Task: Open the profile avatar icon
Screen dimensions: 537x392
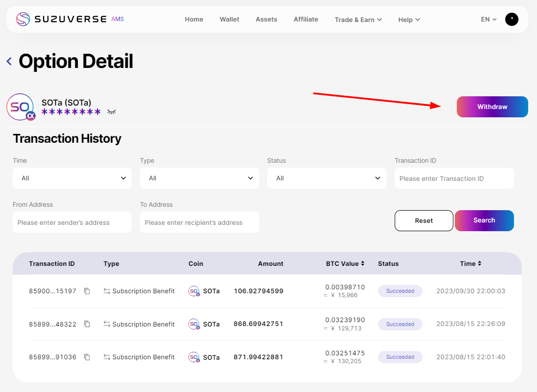Action: [x=511, y=20]
